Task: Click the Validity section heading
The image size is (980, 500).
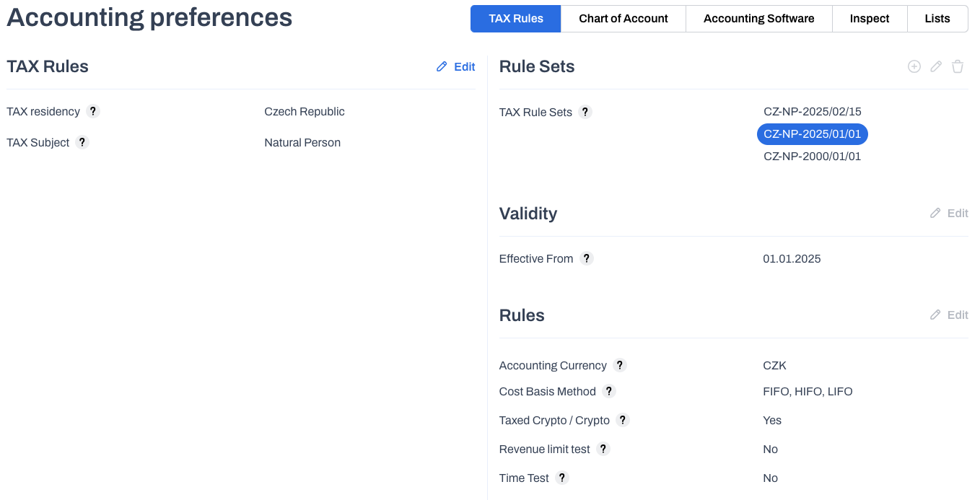Action: [528, 214]
